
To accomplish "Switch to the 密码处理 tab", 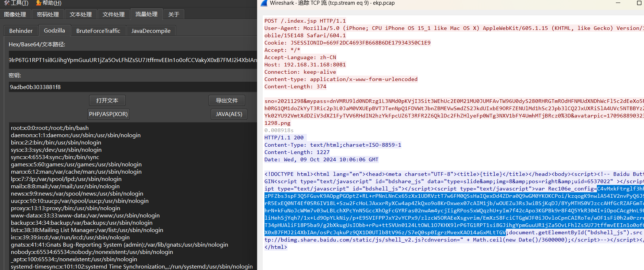I will tap(48, 14).
